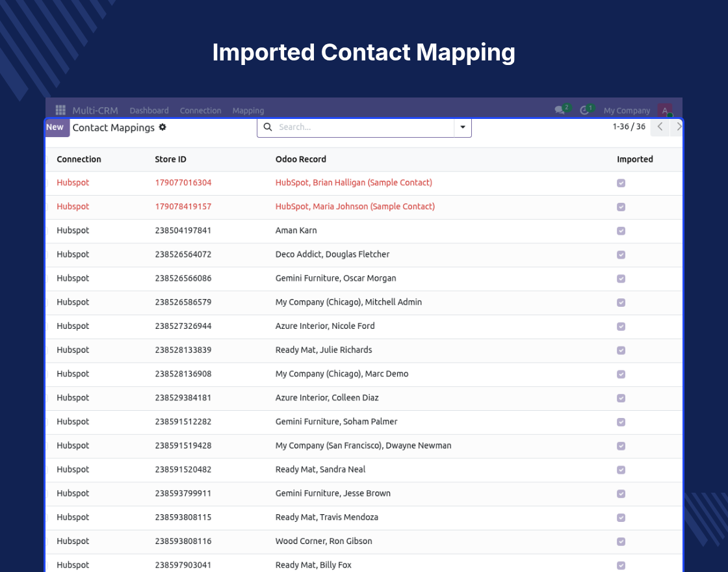This screenshot has width=728, height=572.
Task: Open My Company (Chicago), Marc Demo record
Action: click(342, 374)
